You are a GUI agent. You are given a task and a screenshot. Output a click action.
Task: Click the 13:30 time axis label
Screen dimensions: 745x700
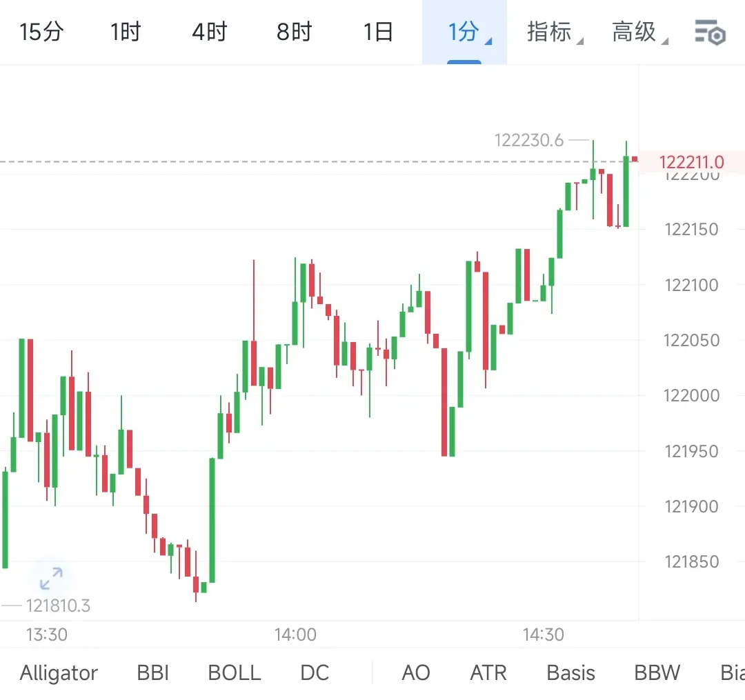[47, 634]
